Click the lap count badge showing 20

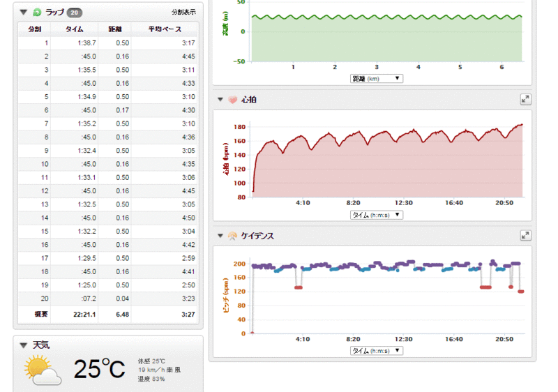74,12
